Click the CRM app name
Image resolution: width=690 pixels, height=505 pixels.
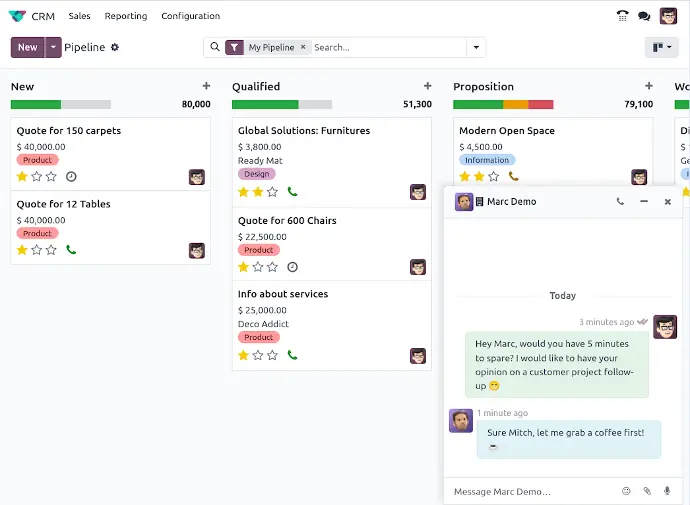click(43, 16)
